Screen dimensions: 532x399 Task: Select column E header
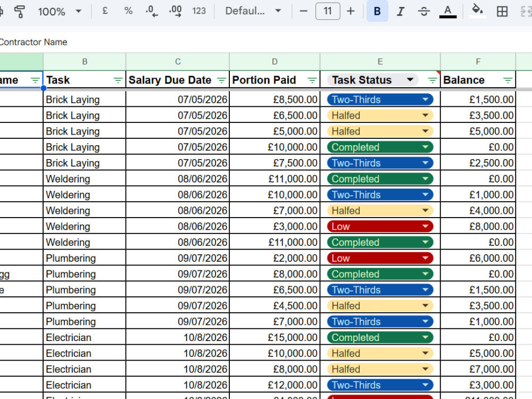380,62
